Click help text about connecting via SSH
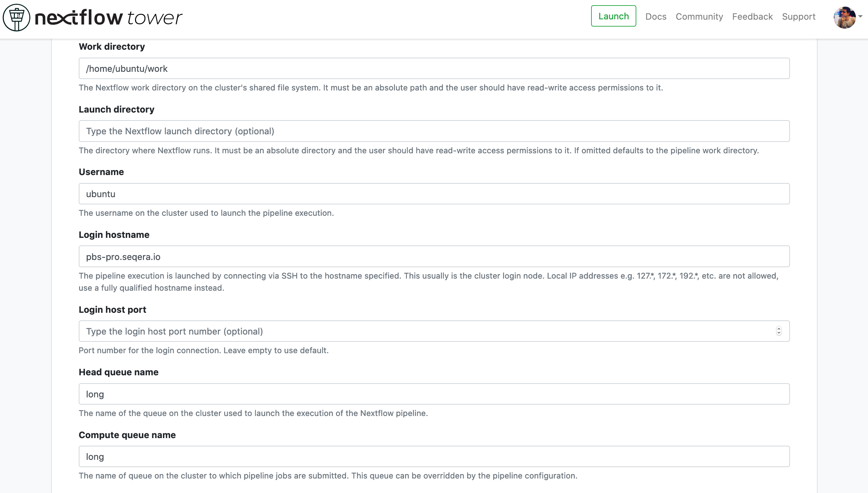 tap(428, 282)
